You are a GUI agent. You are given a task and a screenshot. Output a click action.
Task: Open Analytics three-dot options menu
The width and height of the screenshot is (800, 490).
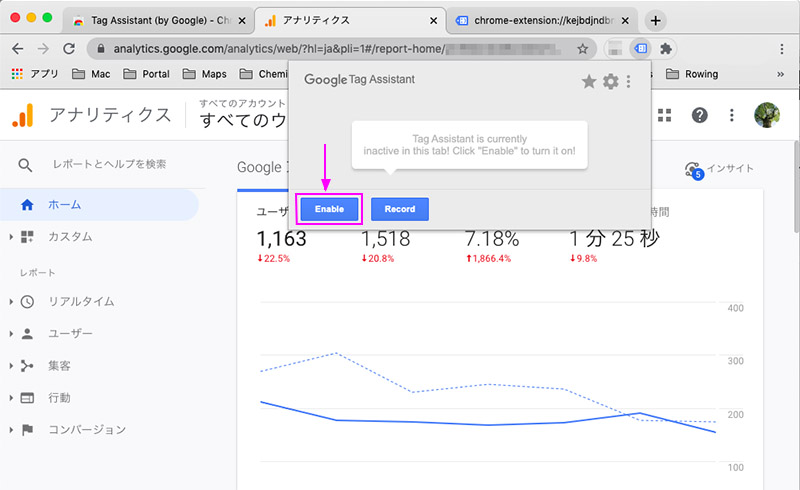coord(732,115)
